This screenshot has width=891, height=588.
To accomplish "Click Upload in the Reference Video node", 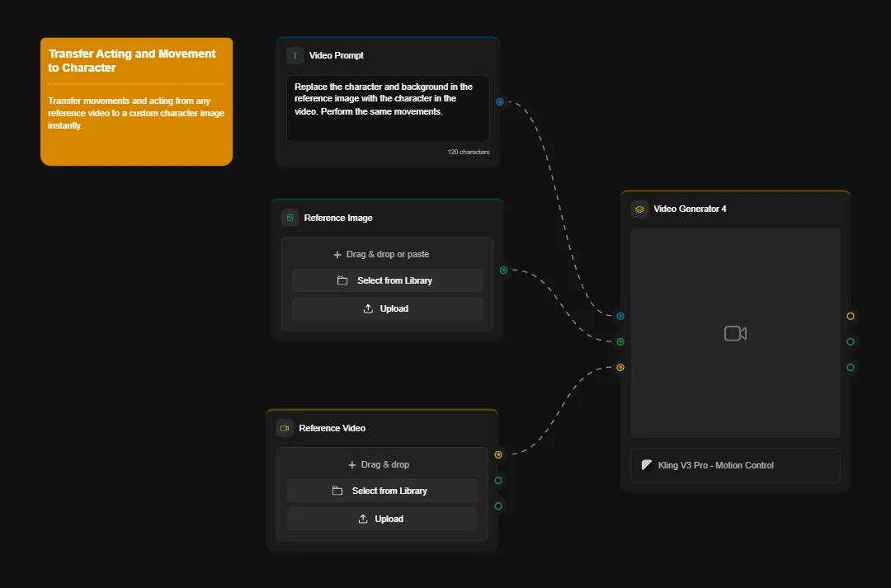I will coord(382,519).
